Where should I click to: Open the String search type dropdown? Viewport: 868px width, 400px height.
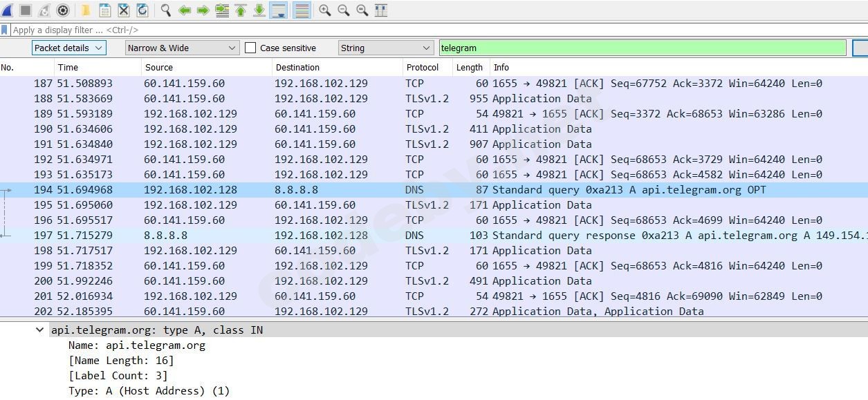(385, 48)
